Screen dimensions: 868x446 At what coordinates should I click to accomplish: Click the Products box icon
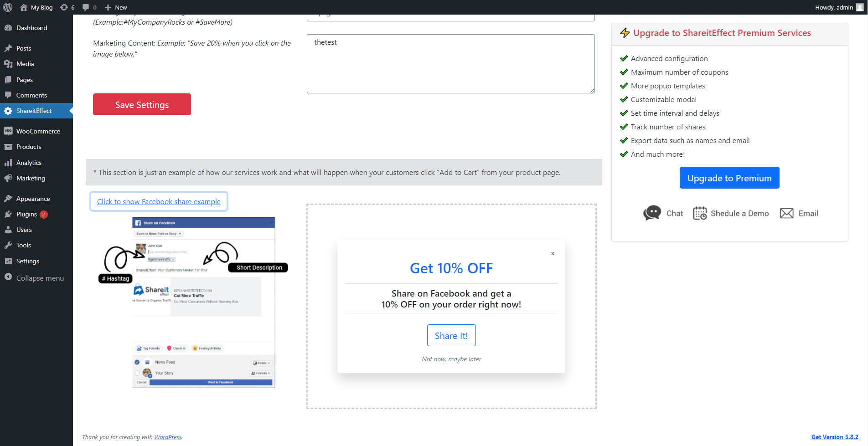(8, 147)
